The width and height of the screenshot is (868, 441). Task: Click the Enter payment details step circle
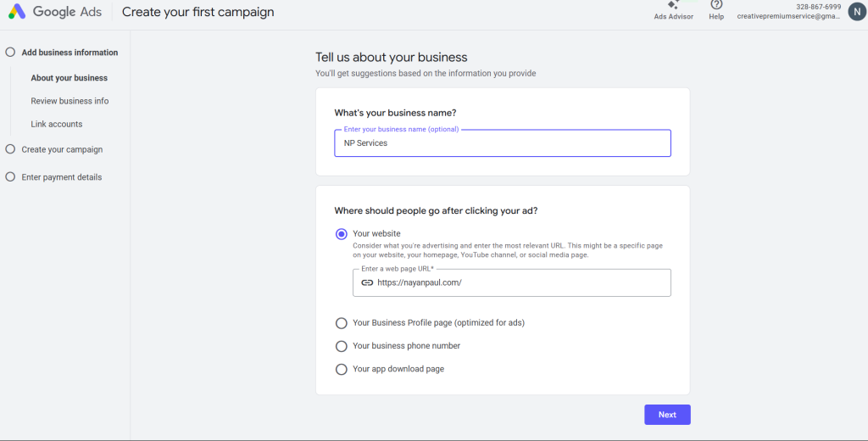click(x=10, y=177)
